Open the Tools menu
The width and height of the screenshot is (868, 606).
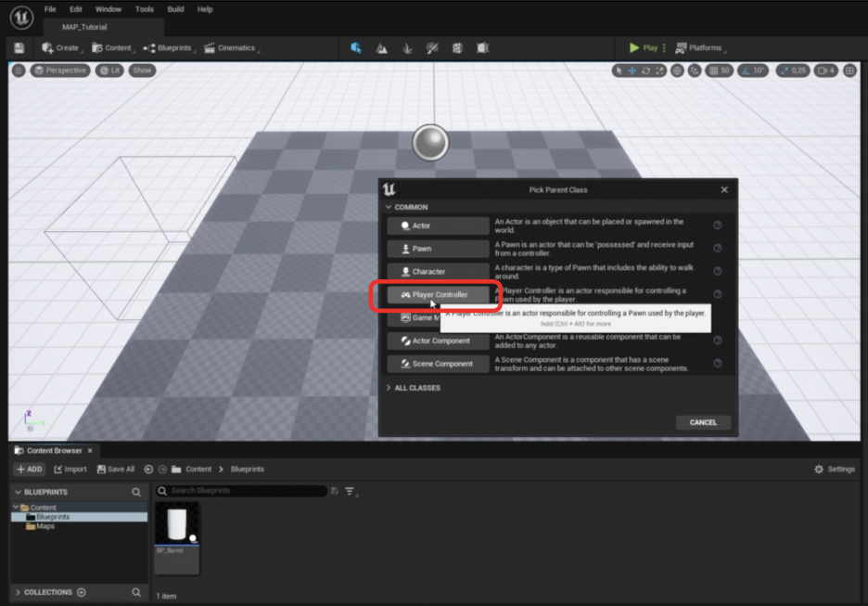click(x=144, y=9)
